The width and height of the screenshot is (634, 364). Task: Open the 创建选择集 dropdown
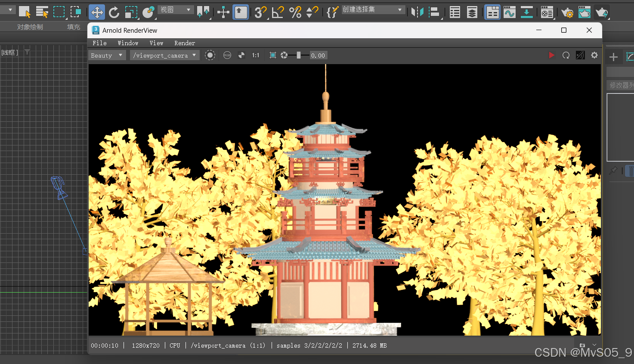coord(373,9)
